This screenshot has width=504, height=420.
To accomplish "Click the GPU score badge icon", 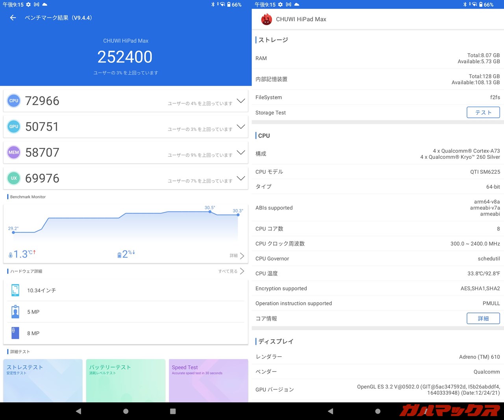I will point(14,126).
